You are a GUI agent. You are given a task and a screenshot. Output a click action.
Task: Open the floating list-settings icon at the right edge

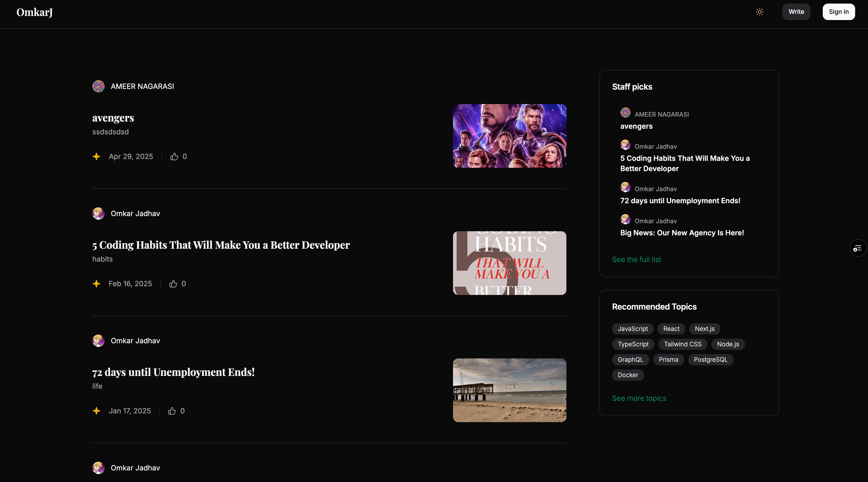(857, 248)
